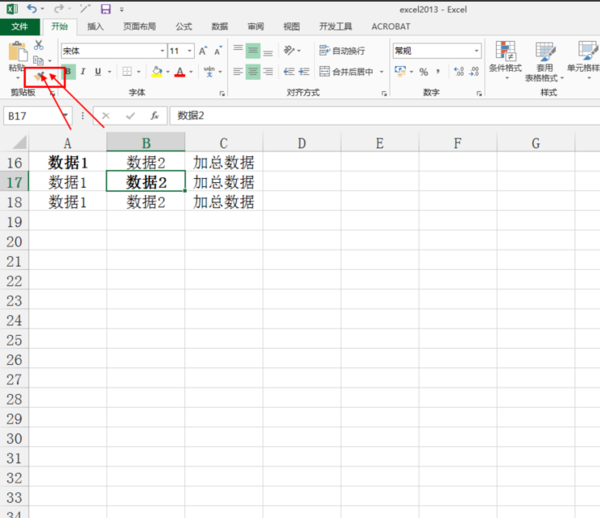The image size is (600, 518).
Task: Click the accounting number format icon
Action: [400, 71]
